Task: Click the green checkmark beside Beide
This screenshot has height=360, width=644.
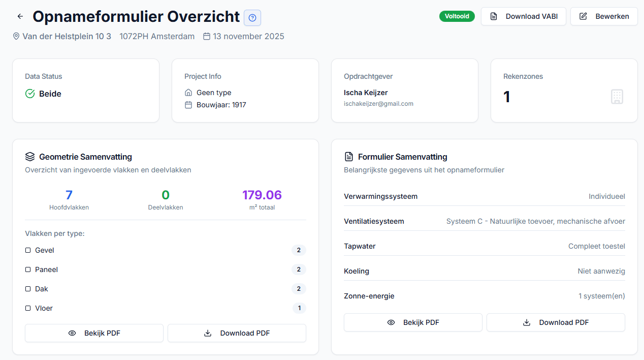Action: (x=30, y=94)
